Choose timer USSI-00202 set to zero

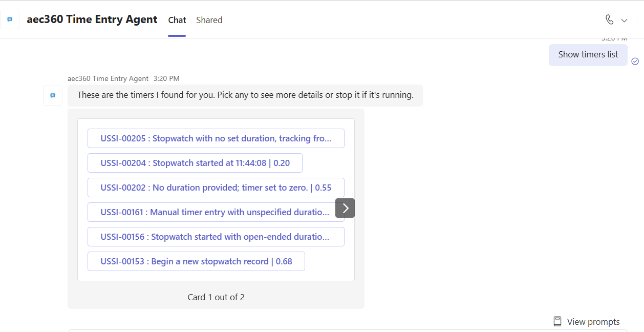(216, 188)
